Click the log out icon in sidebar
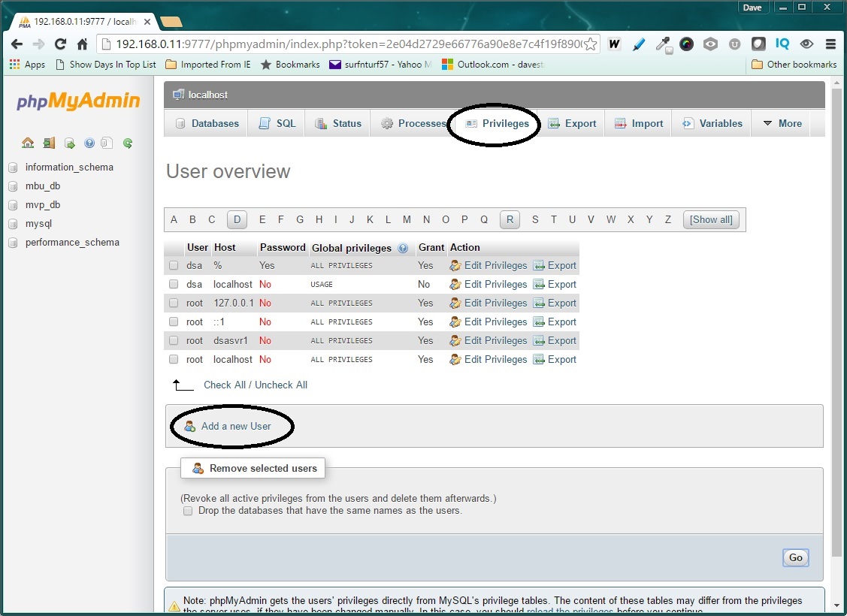The width and height of the screenshot is (847, 616). click(x=49, y=143)
